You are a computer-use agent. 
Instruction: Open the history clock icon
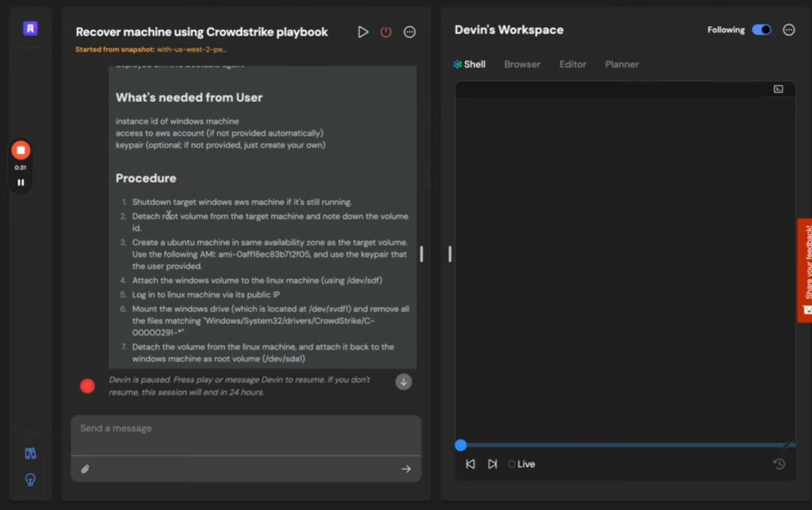pyautogui.click(x=779, y=464)
